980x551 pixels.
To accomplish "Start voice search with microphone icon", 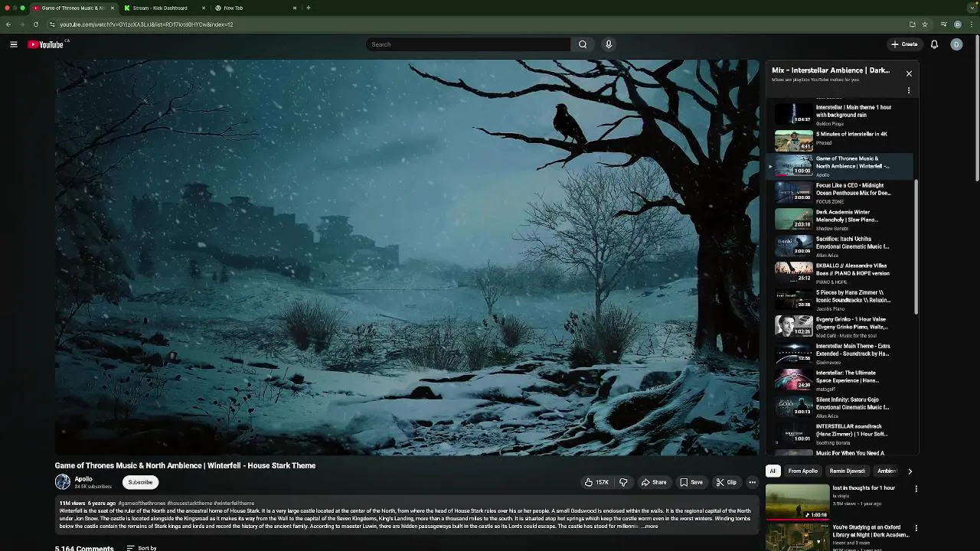I will [x=609, y=44].
